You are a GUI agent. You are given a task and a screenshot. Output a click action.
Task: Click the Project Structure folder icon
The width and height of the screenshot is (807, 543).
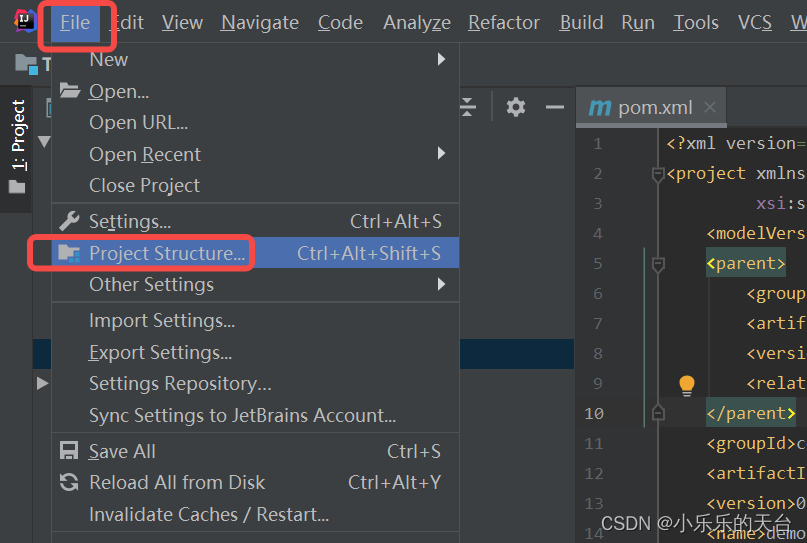(x=69, y=253)
